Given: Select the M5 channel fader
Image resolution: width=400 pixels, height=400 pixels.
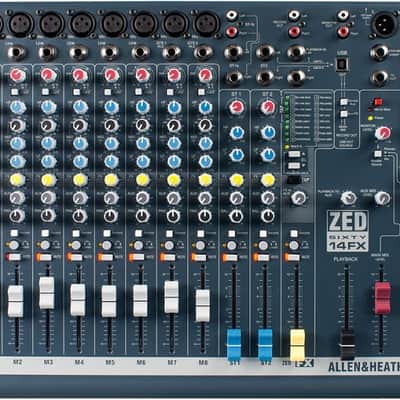Looking at the screenshot, I should pyautogui.click(x=109, y=301).
